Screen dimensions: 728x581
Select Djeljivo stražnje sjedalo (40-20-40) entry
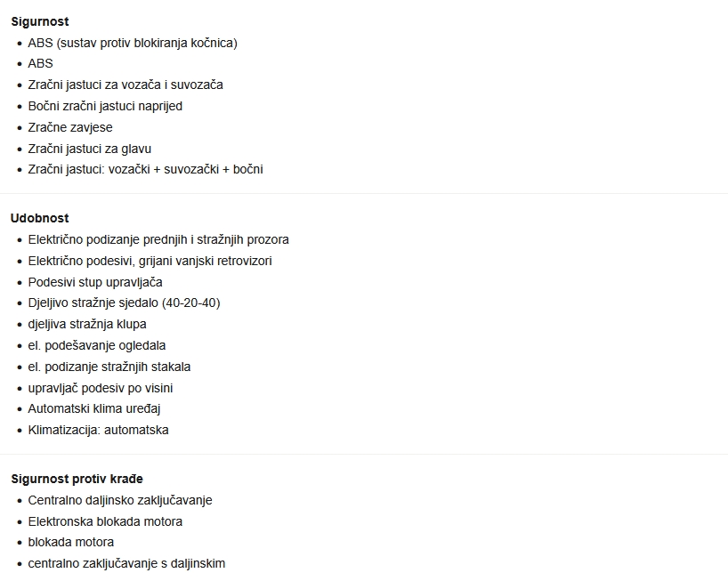tap(124, 303)
